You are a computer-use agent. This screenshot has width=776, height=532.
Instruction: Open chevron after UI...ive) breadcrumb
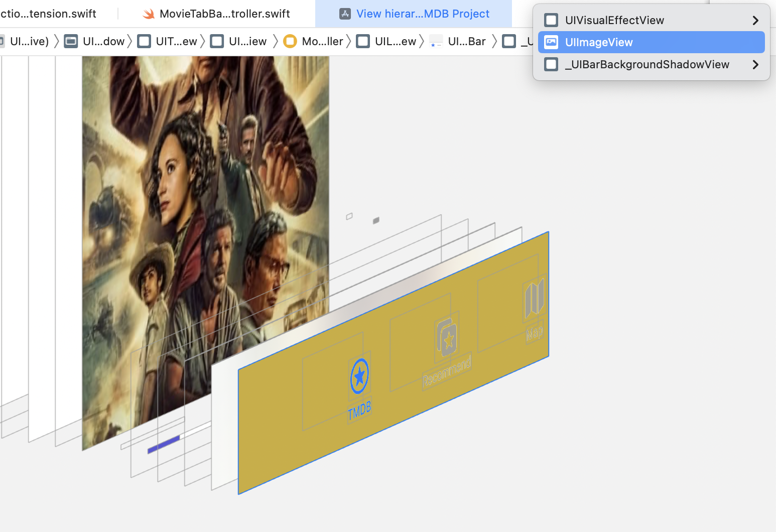[57, 41]
